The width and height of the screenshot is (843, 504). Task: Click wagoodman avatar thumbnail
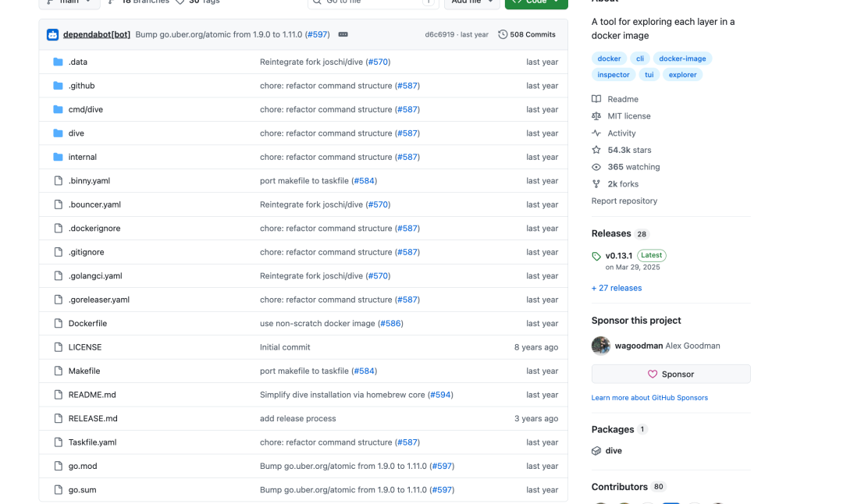601,346
